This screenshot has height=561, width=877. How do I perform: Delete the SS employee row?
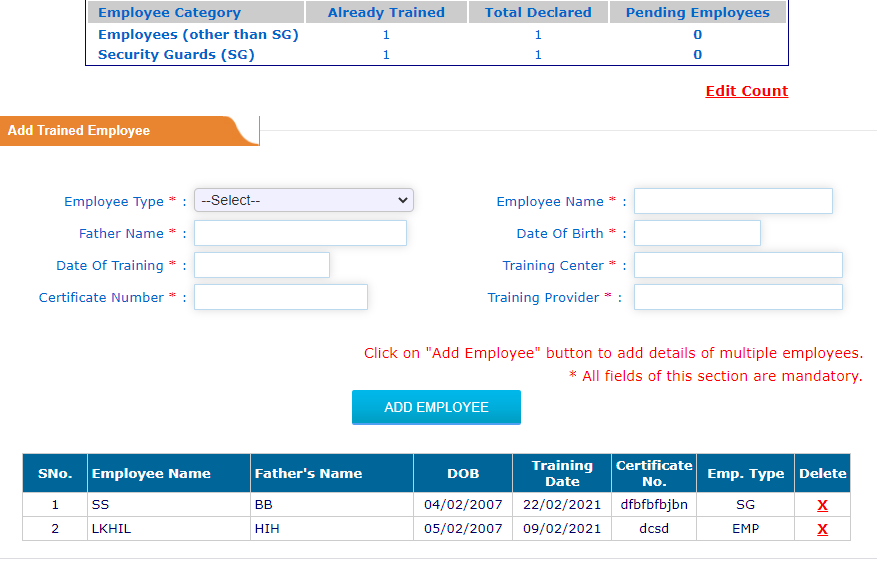[x=822, y=505]
